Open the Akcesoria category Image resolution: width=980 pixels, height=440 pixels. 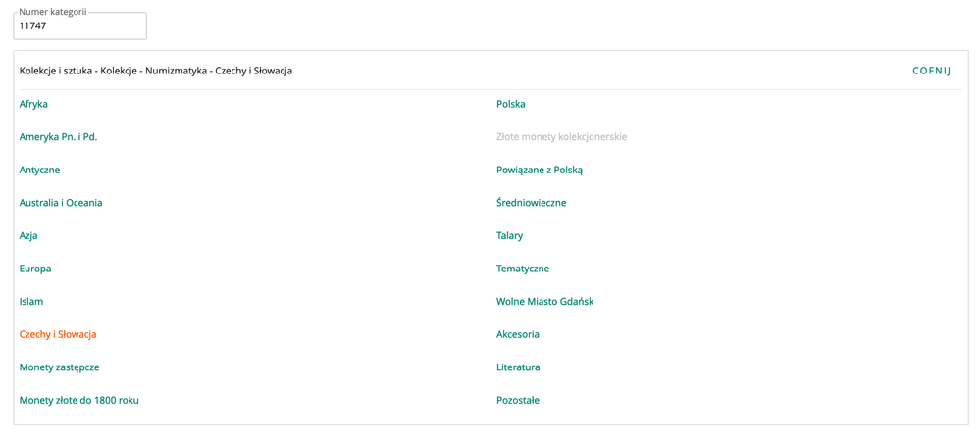point(518,334)
